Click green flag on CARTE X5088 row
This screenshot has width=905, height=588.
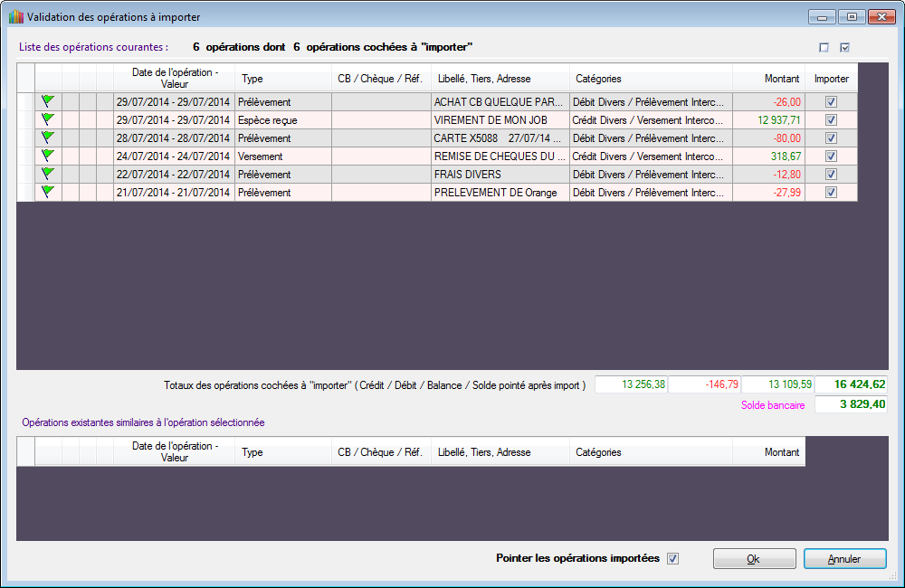tap(48, 138)
